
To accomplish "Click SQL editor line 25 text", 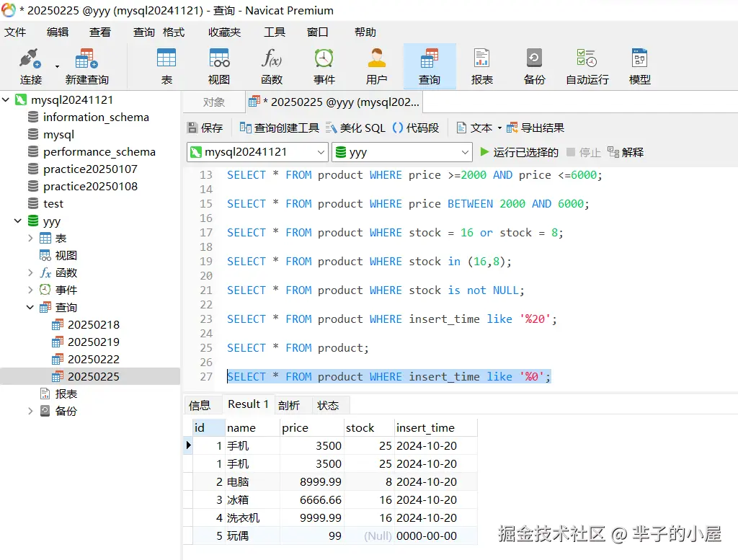I will 298,348.
